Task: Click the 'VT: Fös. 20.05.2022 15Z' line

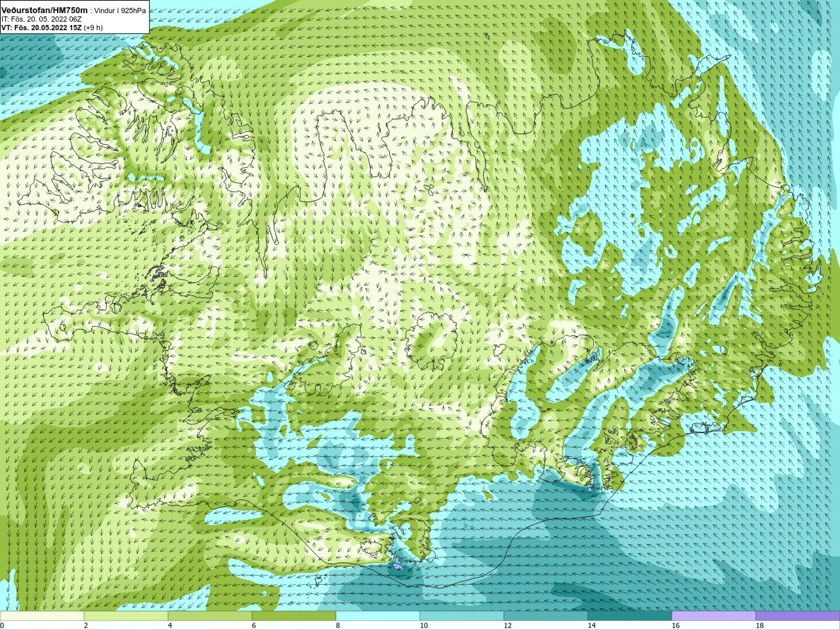Action: [x=41, y=28]
